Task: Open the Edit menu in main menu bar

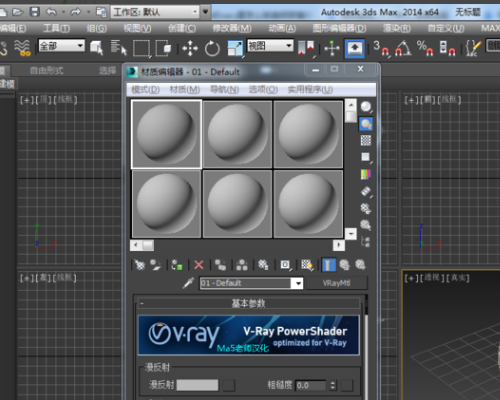Action: point(13,29)
